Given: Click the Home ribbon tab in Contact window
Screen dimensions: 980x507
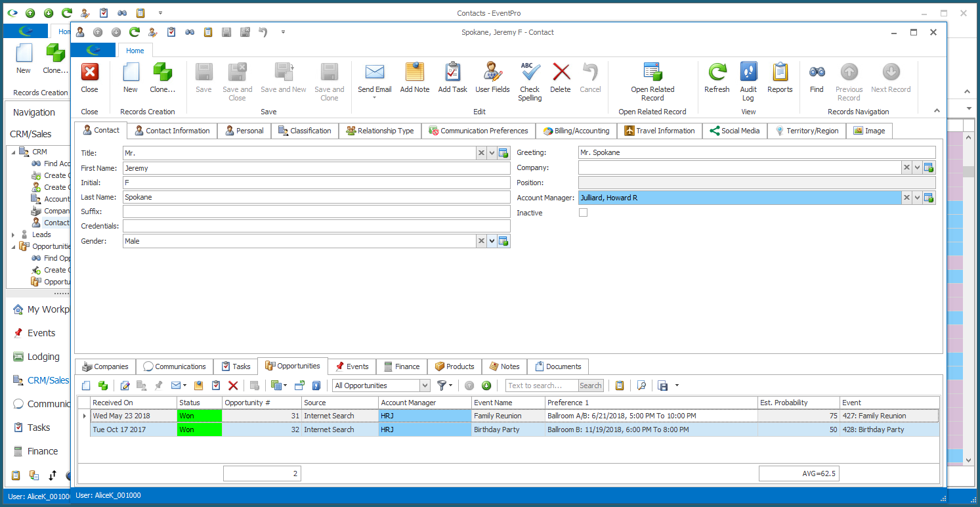Looking at the screenshot, I should (135, 51).
